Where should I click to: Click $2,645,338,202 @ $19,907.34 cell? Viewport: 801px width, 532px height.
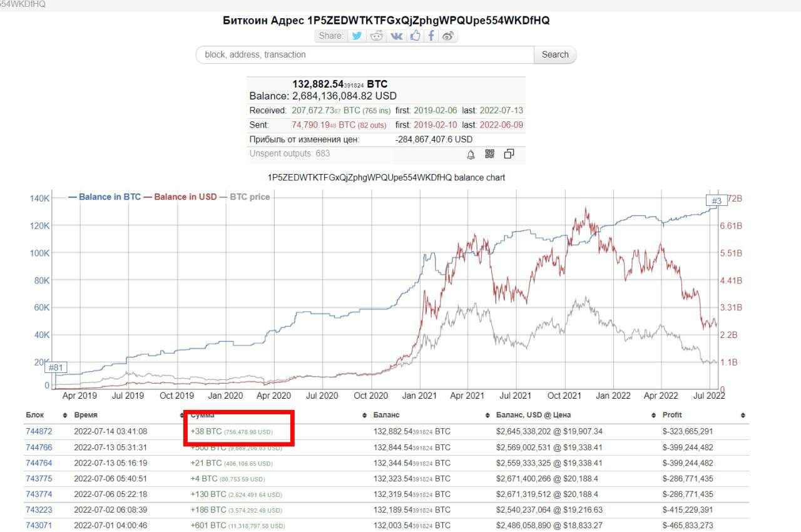tap(549, 431)
